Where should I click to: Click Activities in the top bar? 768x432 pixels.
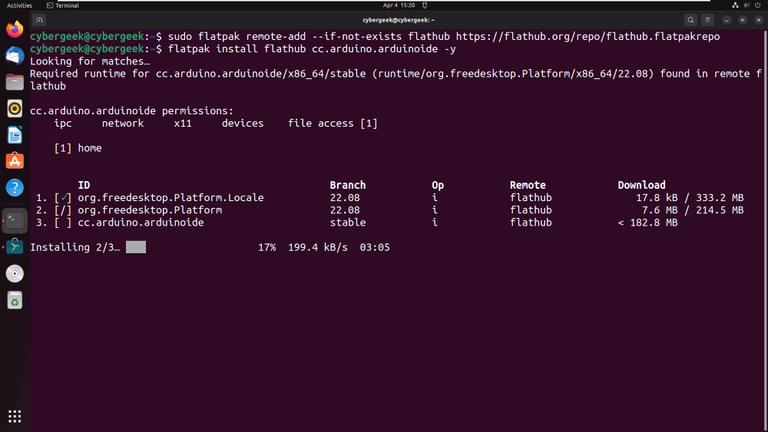[19, 5]
